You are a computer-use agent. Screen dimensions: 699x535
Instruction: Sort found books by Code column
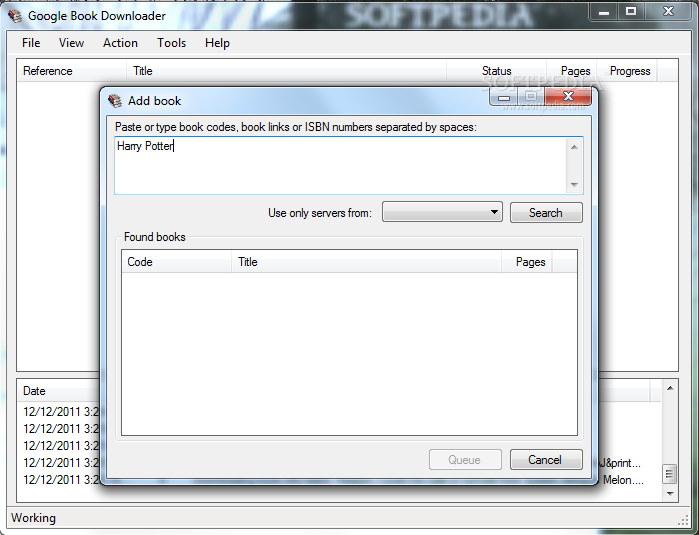(177, 262)
